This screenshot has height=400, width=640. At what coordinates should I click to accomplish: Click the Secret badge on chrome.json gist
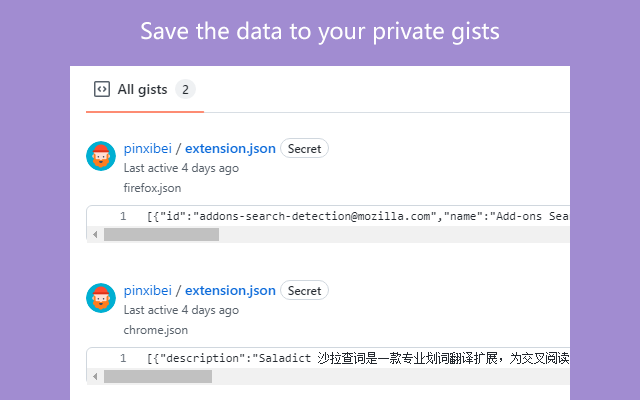(304, 291)
